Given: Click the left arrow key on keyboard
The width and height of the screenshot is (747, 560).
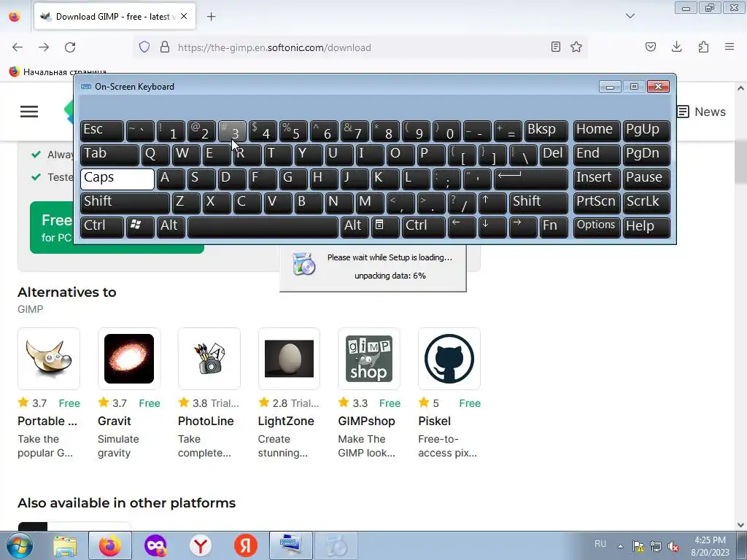Looking at the screenshot, I should point(462,227).
